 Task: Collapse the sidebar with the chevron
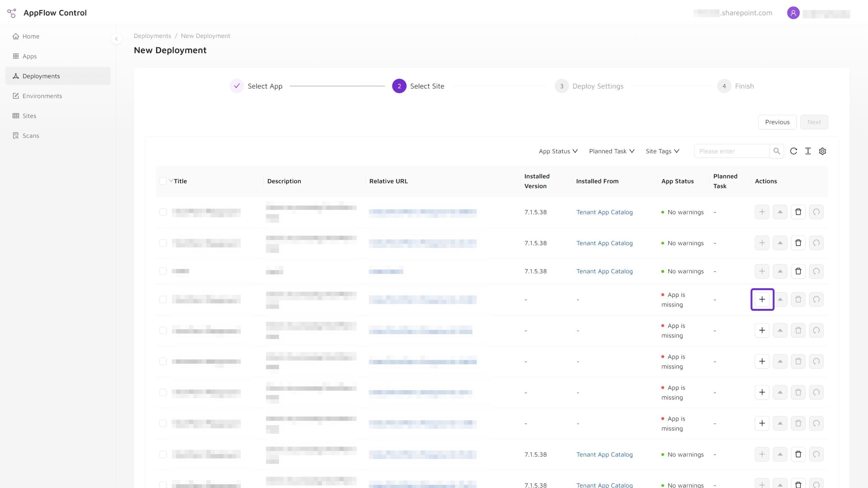tap(116, 39)
